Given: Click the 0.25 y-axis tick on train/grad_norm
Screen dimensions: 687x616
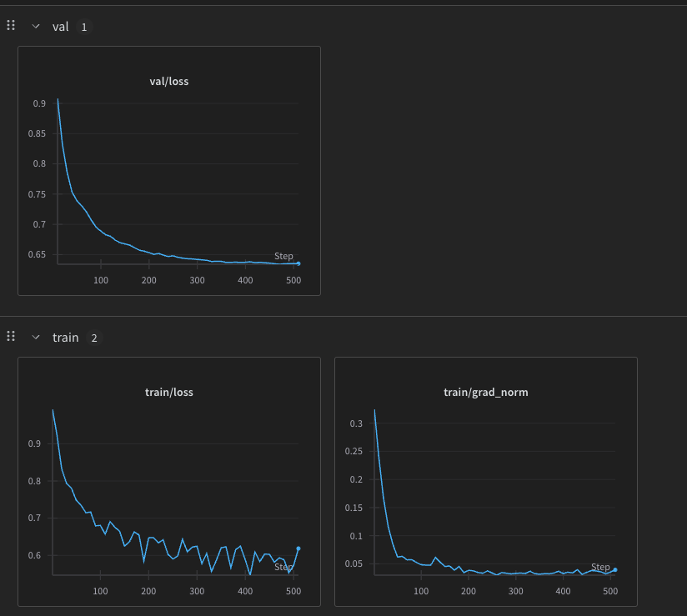Looking at the screenshot, I should coord(353,452).
